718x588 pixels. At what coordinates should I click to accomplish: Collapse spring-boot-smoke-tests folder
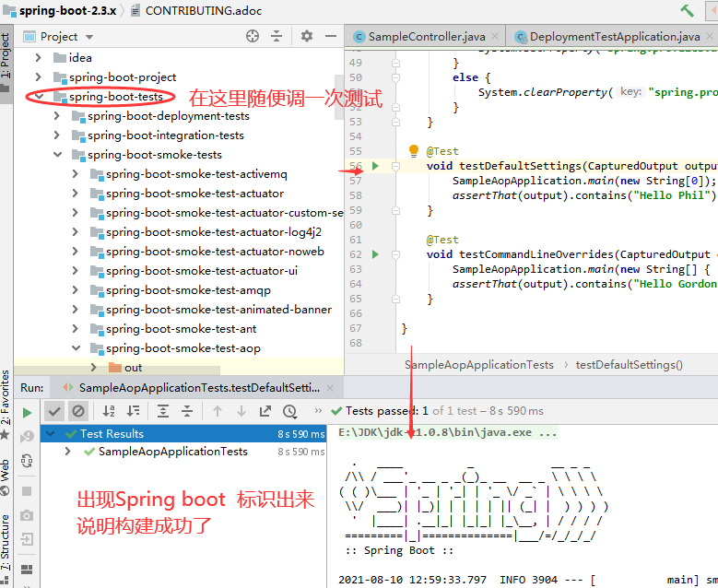[57, 154]
